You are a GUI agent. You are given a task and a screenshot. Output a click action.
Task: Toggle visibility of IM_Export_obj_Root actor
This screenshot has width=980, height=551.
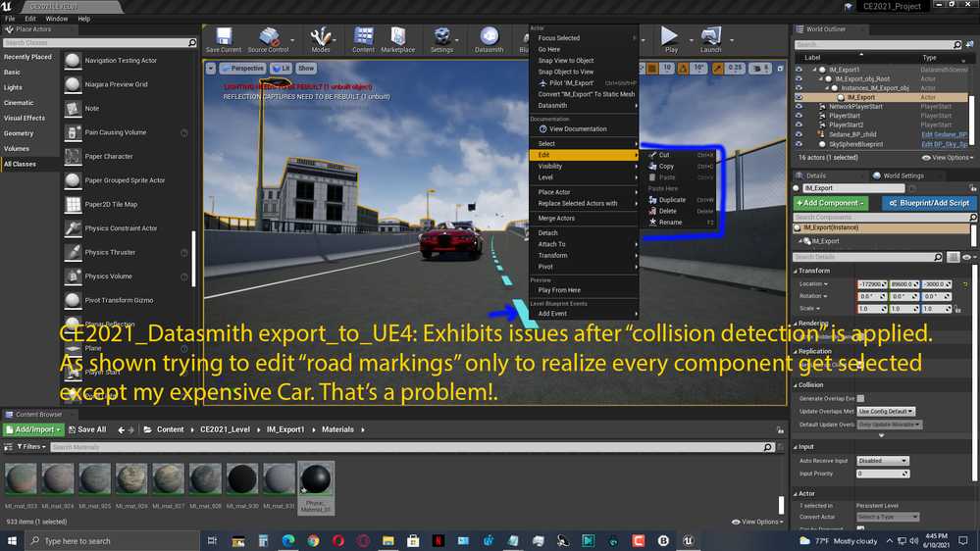(x=799, y=79)
